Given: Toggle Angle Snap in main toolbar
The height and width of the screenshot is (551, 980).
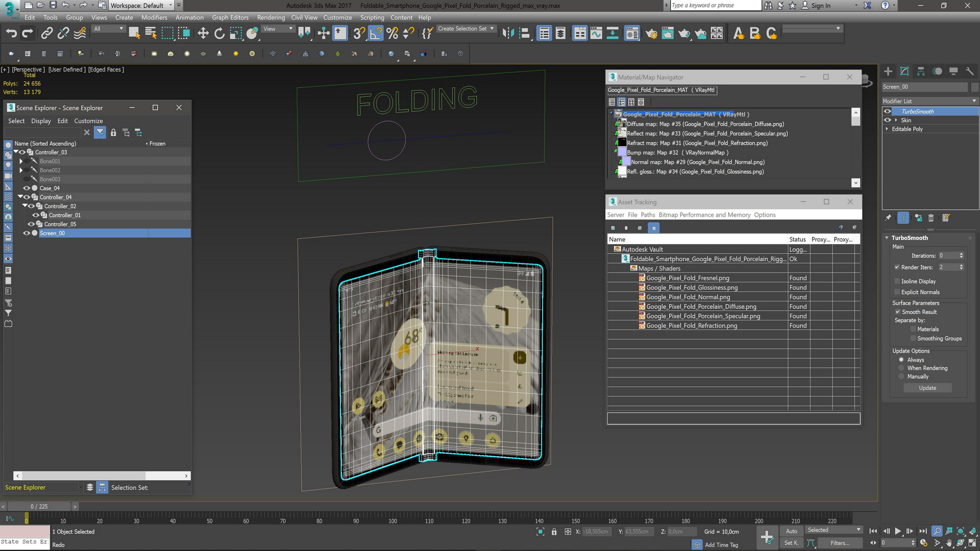Looking at the screenshot, I should [376, 34].
